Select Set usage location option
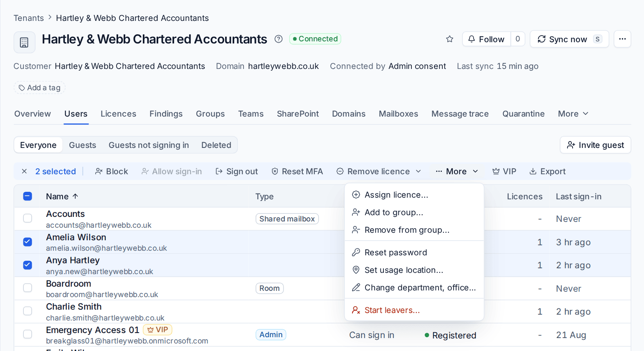 coord(414,270)
